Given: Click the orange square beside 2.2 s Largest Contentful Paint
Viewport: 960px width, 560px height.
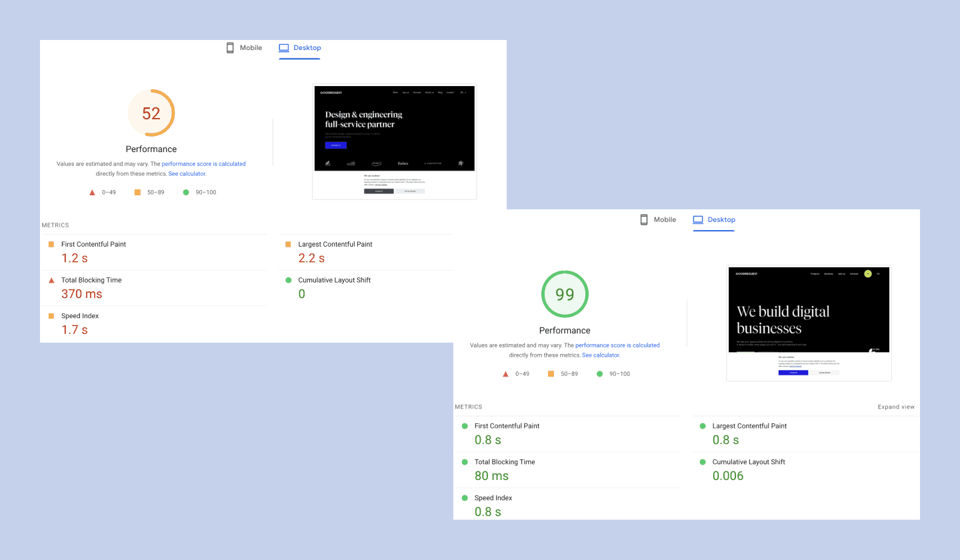Looking at the screenshot, I should (x=288, y=245).
